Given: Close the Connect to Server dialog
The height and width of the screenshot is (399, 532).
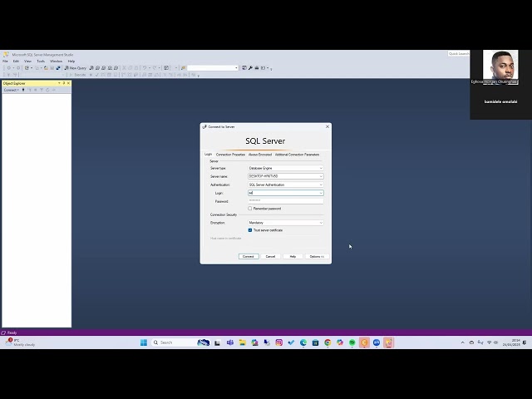Looking at the screenshot, I should click(328, 126).
